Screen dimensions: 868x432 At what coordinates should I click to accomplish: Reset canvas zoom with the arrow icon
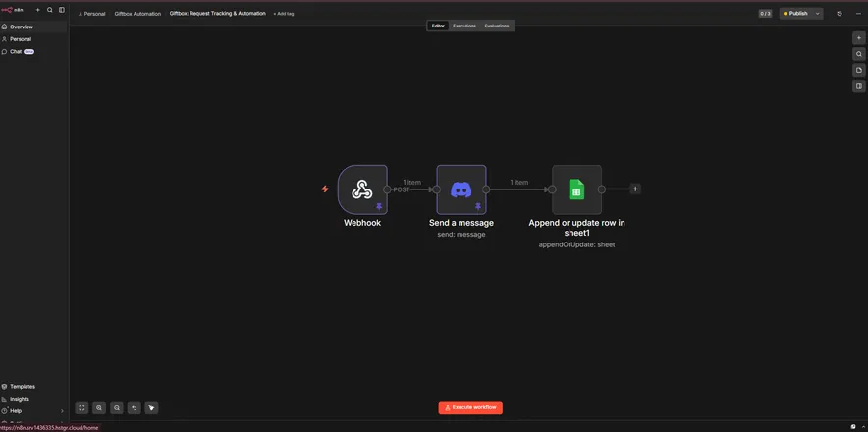tap(134, 408)
